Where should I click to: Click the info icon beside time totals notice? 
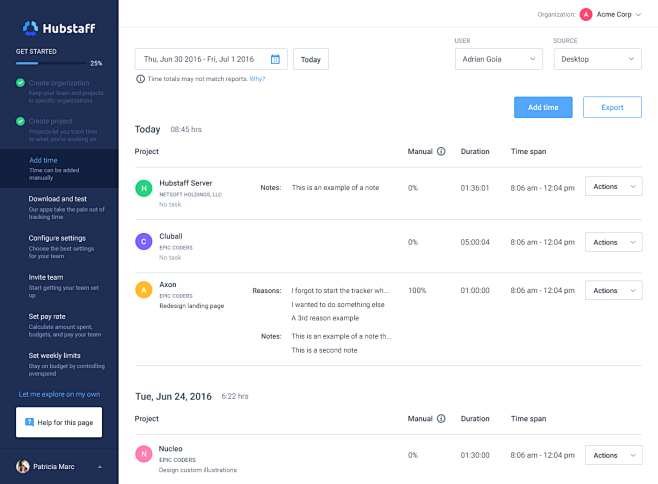pos(140,79)
